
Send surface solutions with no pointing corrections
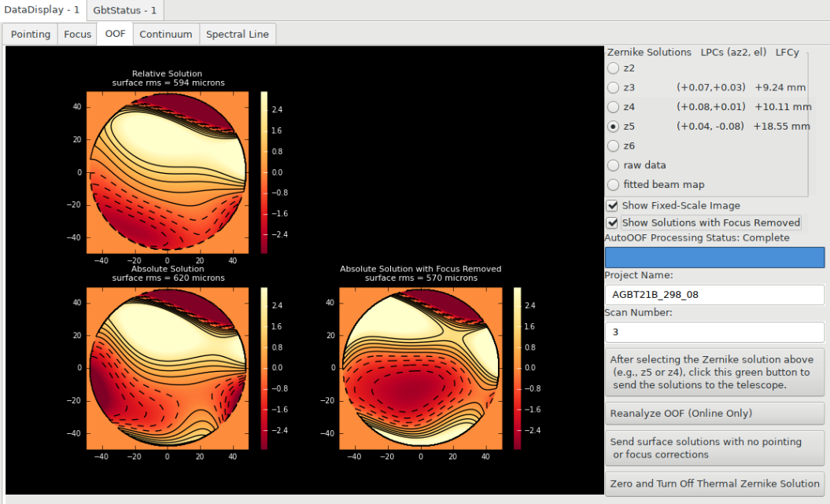coord(714,448)
